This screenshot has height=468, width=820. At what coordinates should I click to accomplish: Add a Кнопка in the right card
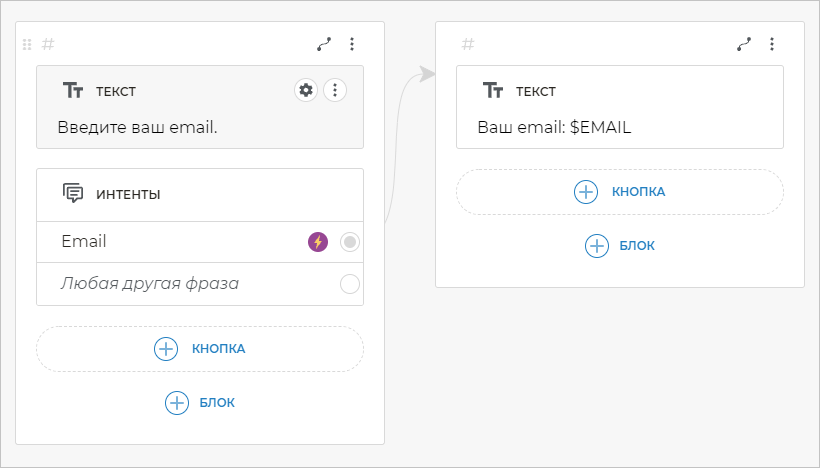[620, 192]
